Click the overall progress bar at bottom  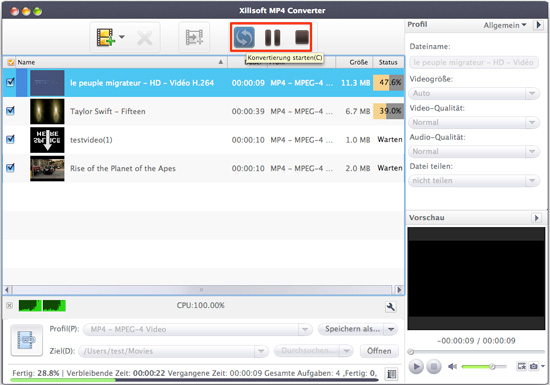(195, 380)
